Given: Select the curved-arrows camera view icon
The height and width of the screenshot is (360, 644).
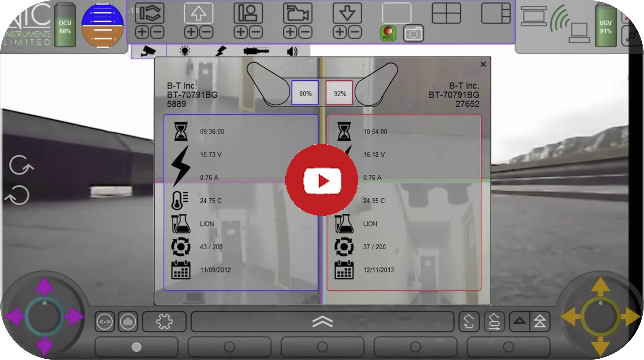Looking at the screenshot, I should [x=150, y=13].
